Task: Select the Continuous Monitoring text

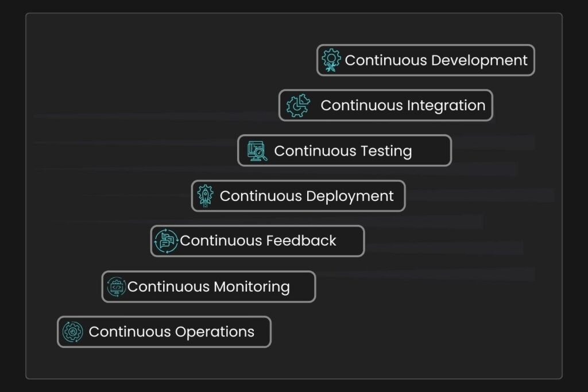Action: click(208, 286)
